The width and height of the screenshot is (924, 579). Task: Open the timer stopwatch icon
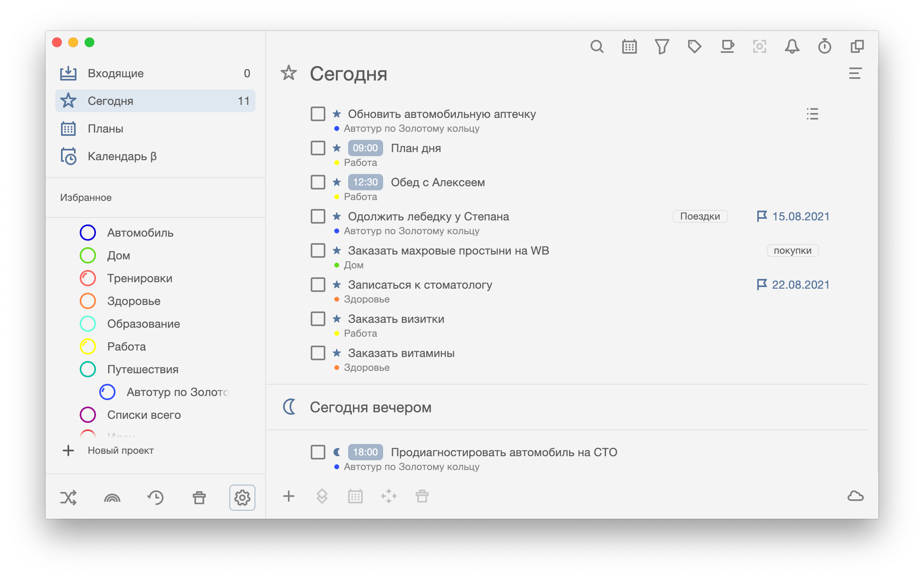click(x=824, y=47)
